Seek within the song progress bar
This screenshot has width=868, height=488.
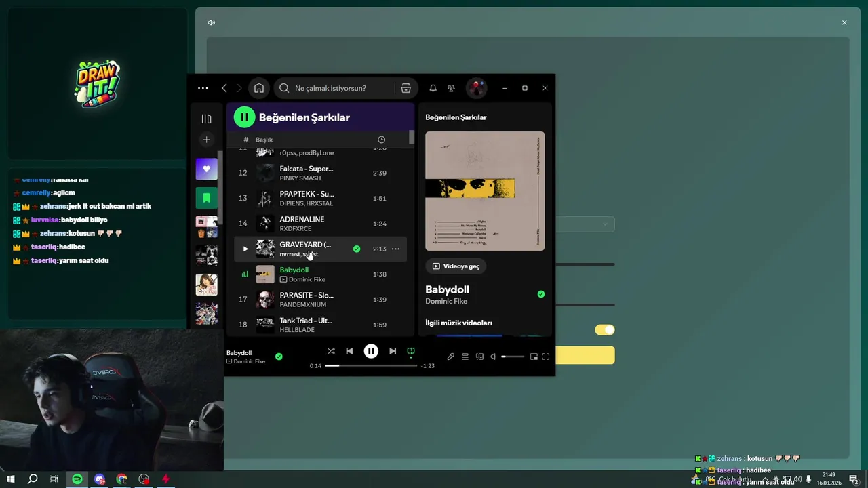click(x=371, y=365)
